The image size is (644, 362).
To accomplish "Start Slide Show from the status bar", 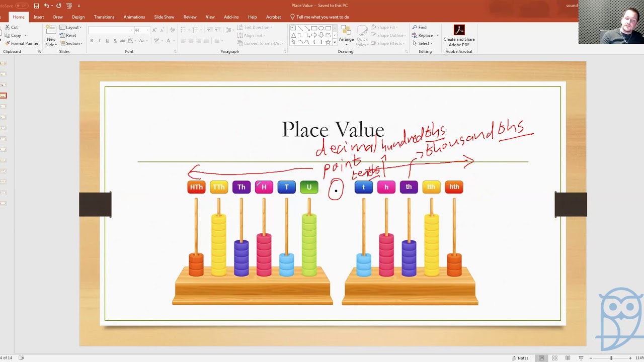I will (x=581, y=358).
